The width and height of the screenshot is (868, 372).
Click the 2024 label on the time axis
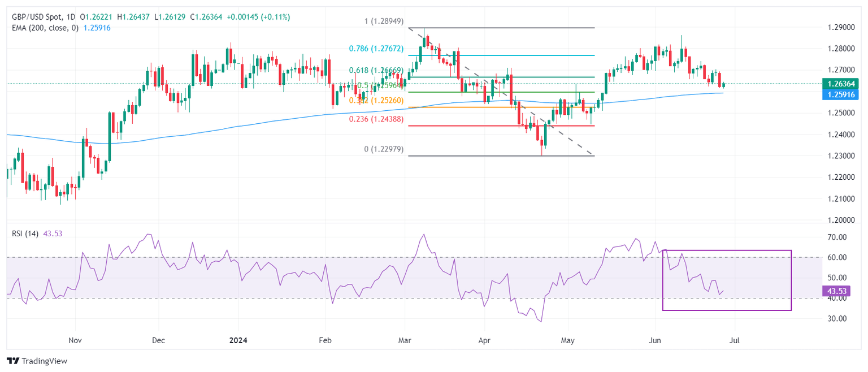pyautogui.click(x=238, y=341)
